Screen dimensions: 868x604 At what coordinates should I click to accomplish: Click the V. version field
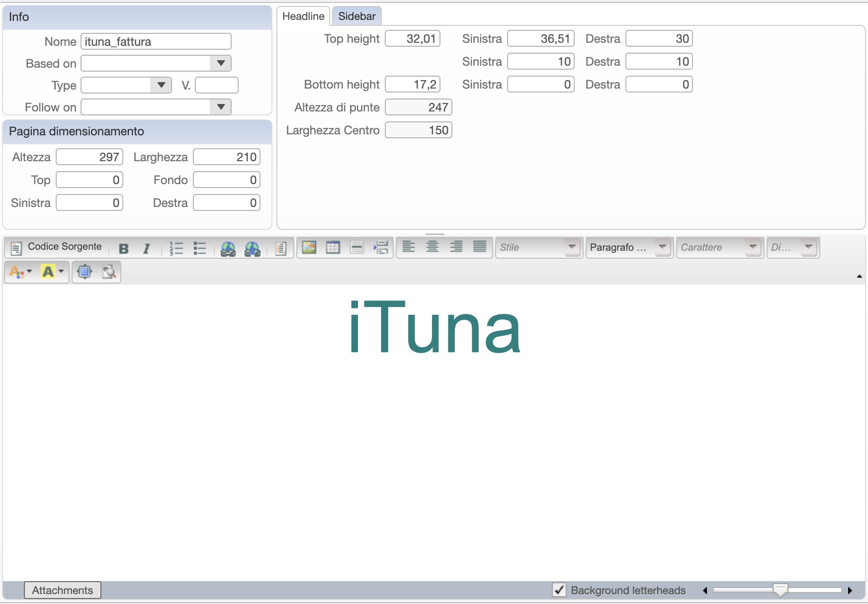(x=217, y=85)
